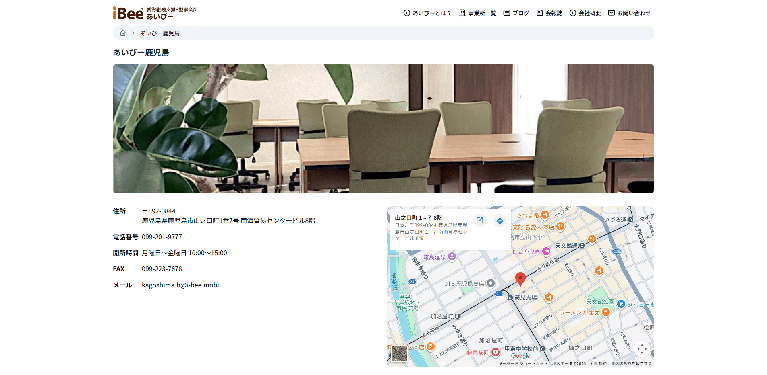The image size is (767, 375).
Task: Click the blue directions icon in map card
Action: pos(499,221)
